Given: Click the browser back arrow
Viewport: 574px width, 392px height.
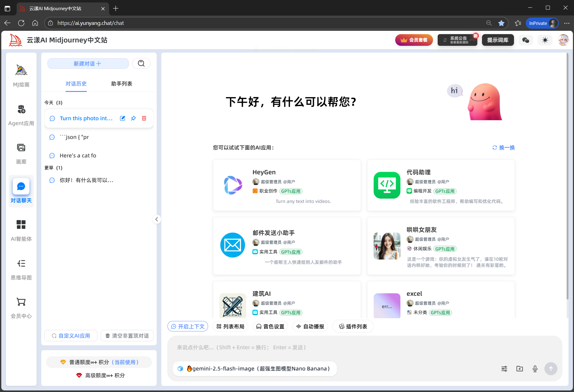Looking at the screenshot, I should pos(7,23).
